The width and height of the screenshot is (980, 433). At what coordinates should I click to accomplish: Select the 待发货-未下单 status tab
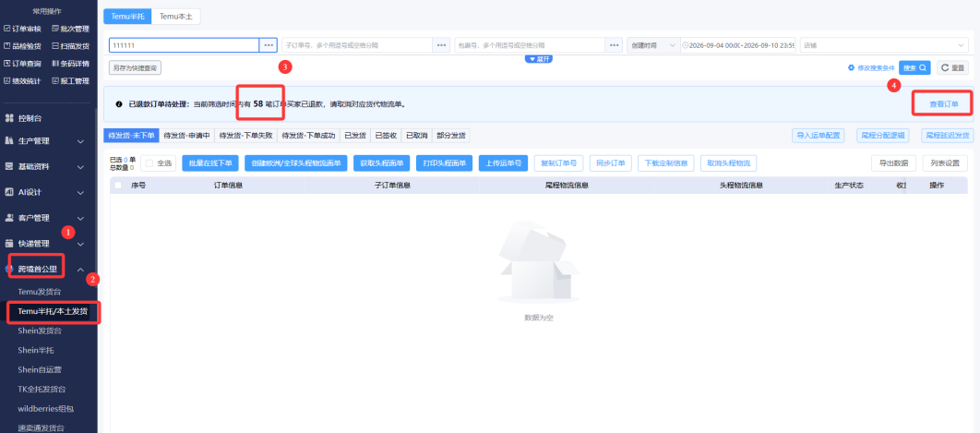coord(131,135)
